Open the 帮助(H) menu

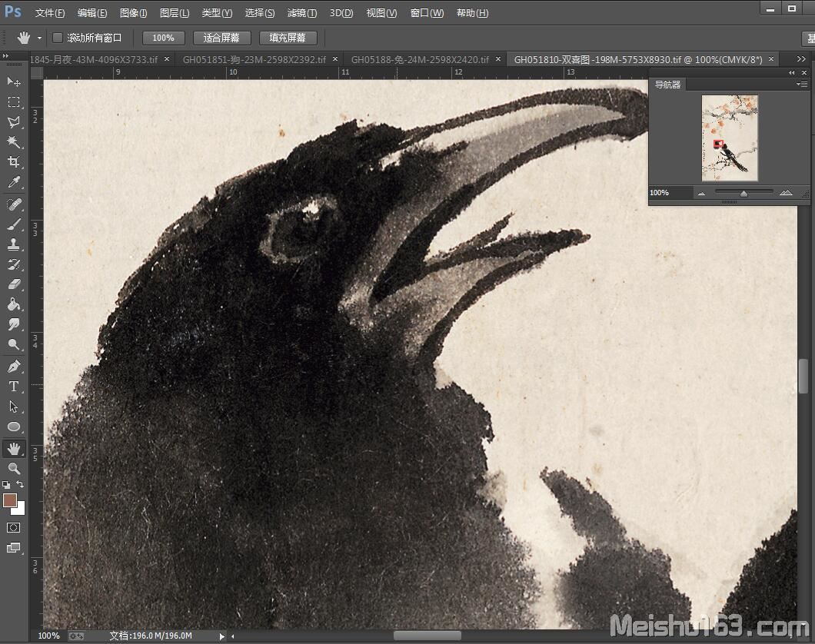coord(473,13)
